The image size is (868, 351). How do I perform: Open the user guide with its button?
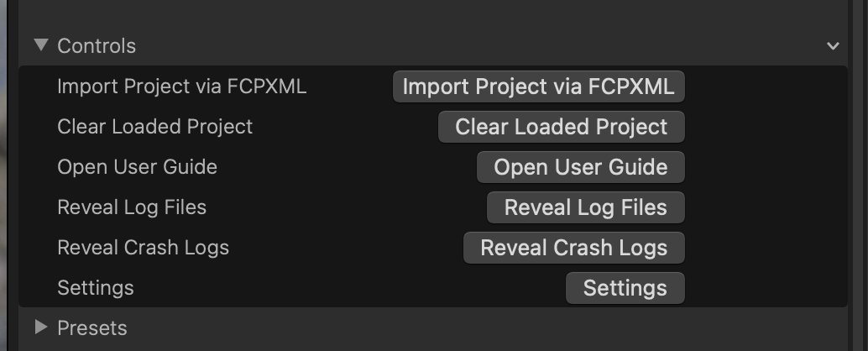click(x=580, y=167)
